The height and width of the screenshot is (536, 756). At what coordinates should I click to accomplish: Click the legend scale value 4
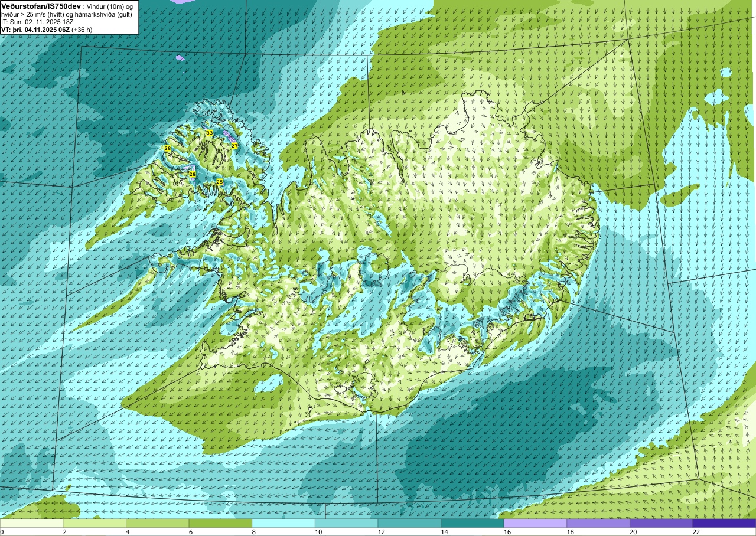[128, 532]
